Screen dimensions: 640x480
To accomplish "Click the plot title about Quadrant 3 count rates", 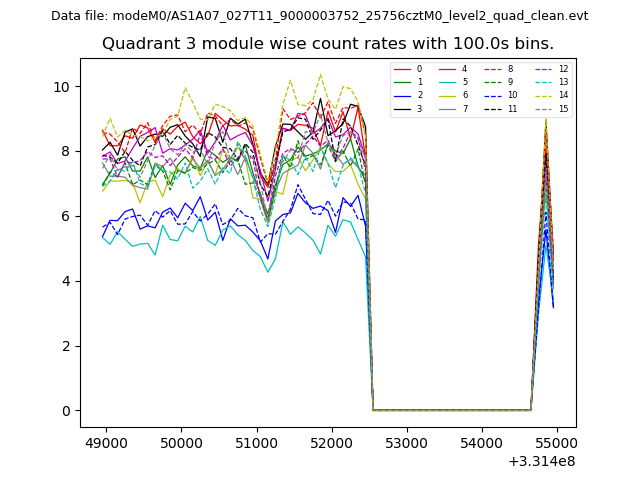I will tap(327, 44).
